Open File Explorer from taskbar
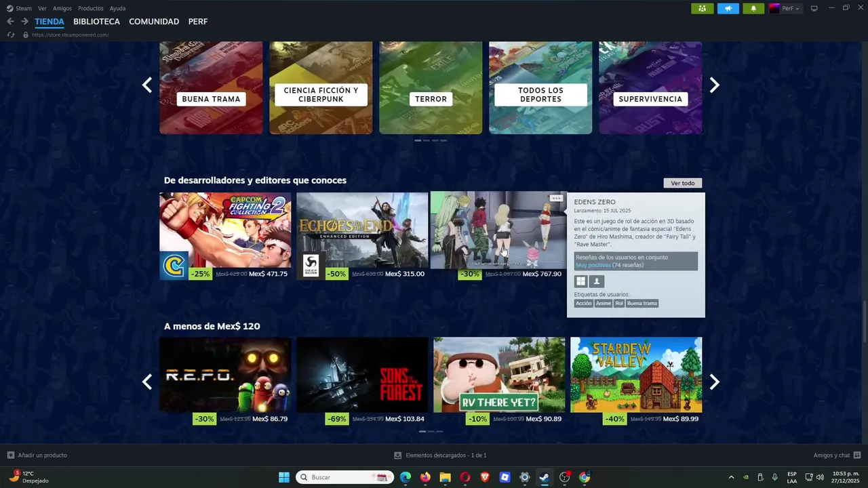Viewport: 868px width, 488px height. point(445,477)
